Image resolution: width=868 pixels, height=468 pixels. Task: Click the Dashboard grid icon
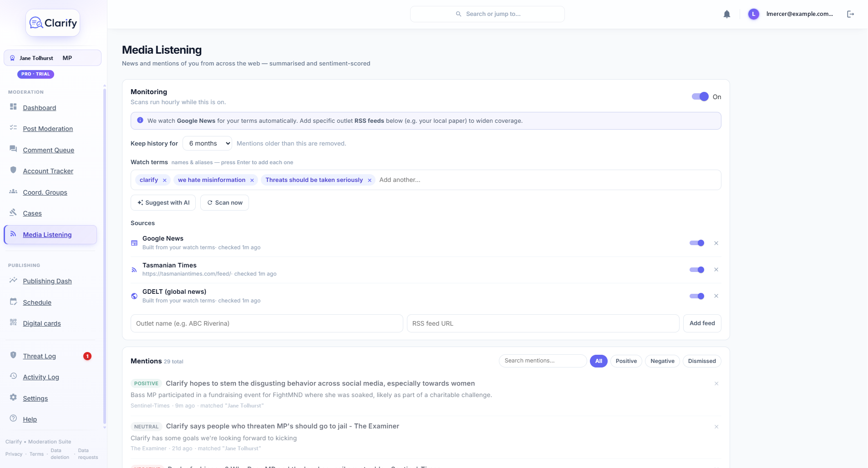point(13,106)
